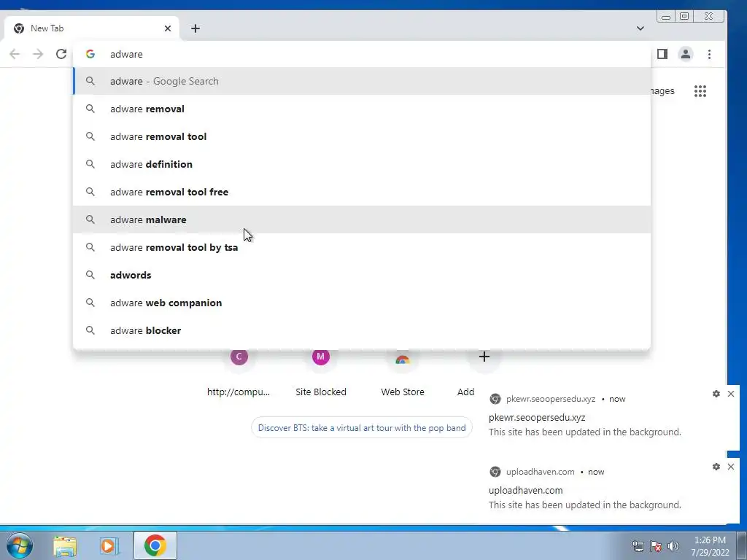Choose 'adwords' suggestion
This screenshot has width=747, height=560.
pos(362,275)
